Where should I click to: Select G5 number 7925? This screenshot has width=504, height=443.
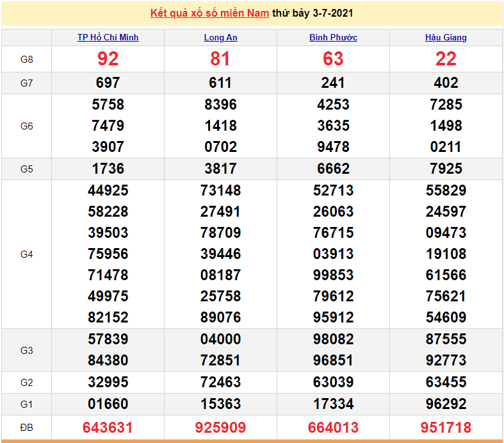(x=446, y=169)
